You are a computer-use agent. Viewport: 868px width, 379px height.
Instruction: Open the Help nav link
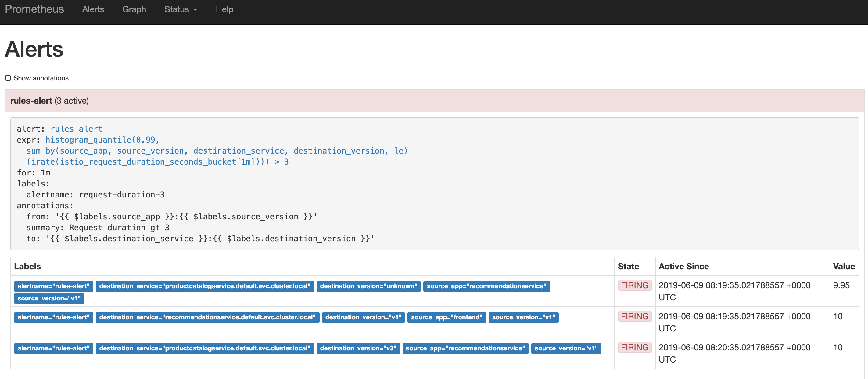(224, 9)
